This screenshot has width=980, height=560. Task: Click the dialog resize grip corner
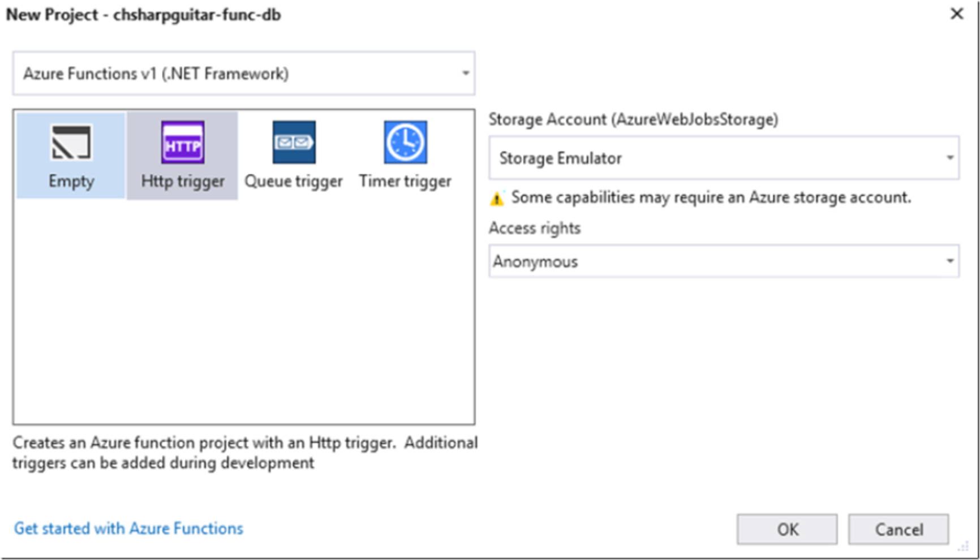[x=962, y=547]
